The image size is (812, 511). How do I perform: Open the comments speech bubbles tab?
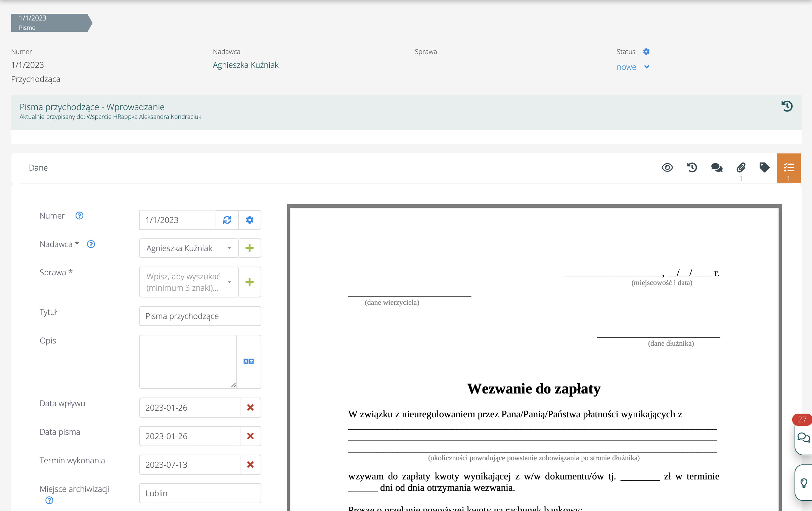coord(716,168)
